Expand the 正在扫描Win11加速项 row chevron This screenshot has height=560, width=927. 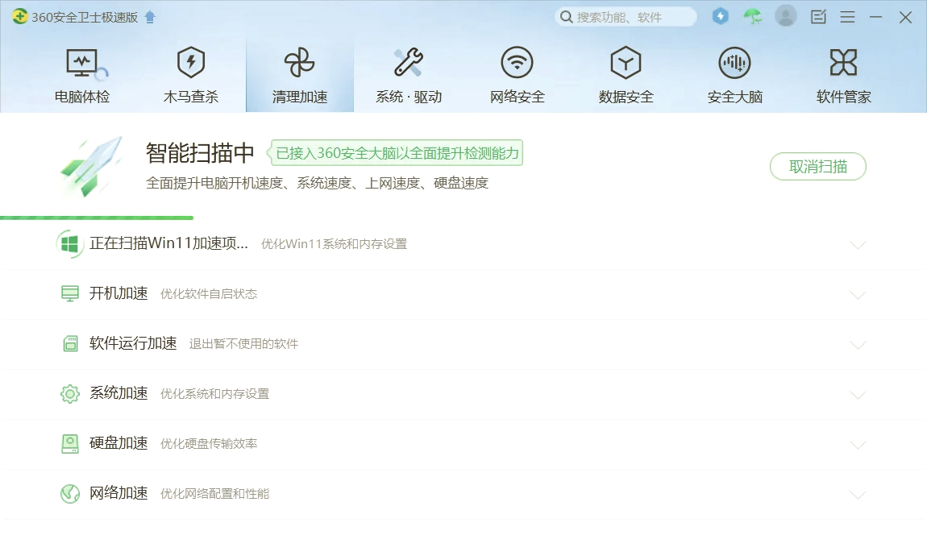pyautogui.click(x=858, y=245)
